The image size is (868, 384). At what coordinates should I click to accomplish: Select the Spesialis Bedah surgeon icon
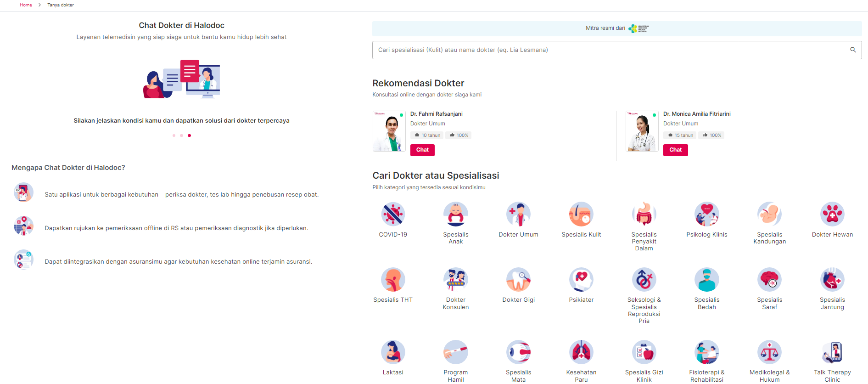click(707, 279)
